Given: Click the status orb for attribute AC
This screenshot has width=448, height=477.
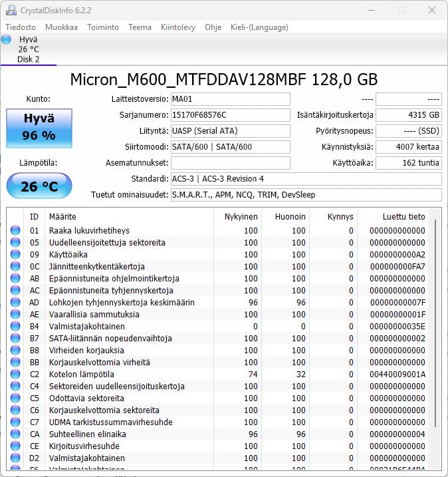Looking at the screenshot, I should [15, 291].
